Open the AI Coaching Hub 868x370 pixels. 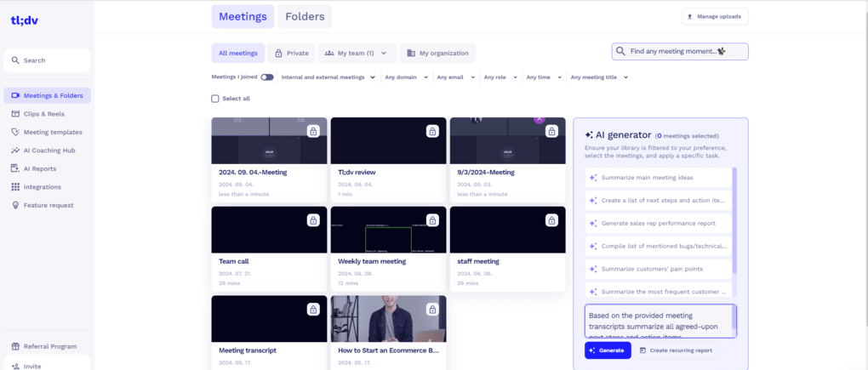pos(49,151)
